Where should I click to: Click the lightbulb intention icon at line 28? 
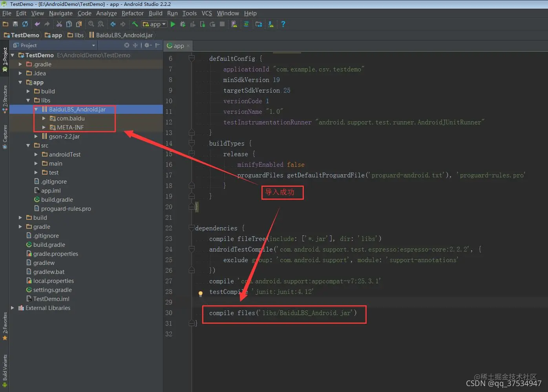click(x=201, y=293)
